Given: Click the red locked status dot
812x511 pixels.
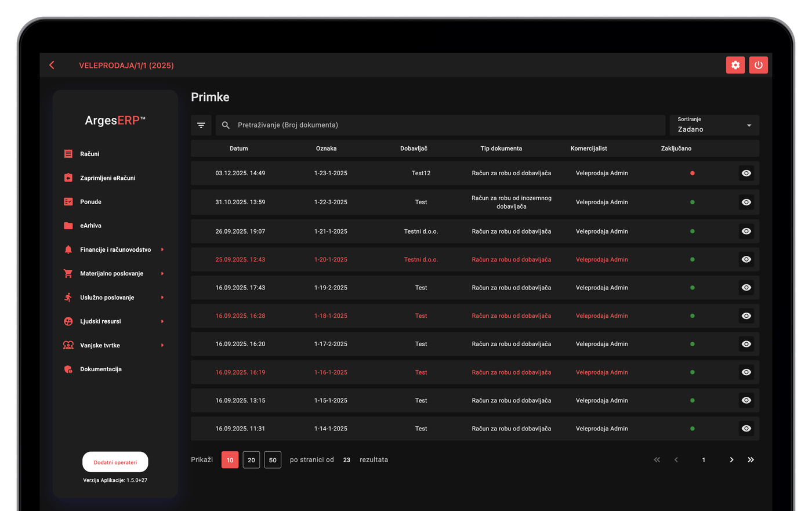Looking at the screenshot, I should pyautogui.click(x=692, y=173).
